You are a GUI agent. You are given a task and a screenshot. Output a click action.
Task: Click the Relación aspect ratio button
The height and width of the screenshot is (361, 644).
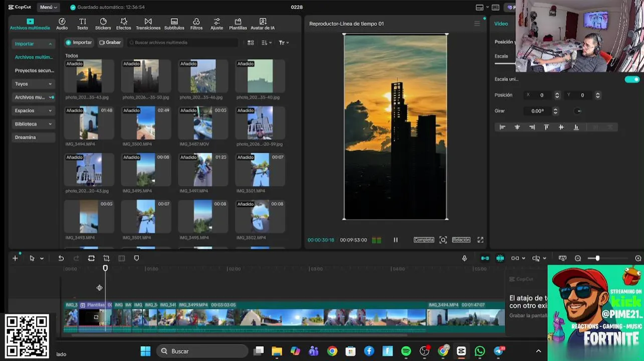461,240
